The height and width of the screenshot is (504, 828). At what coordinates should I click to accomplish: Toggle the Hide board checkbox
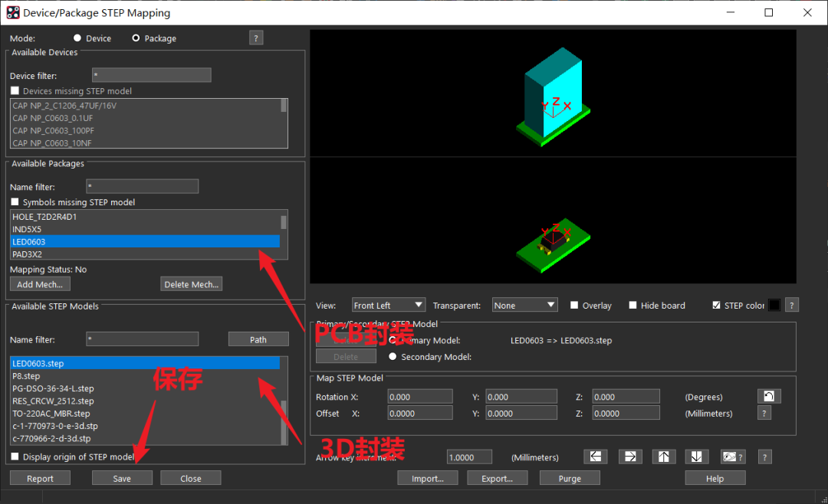[632, 305]
